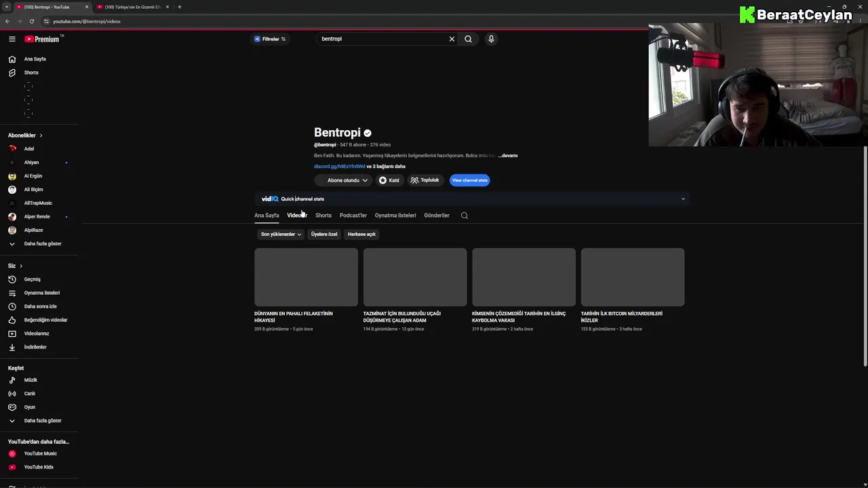Select Herkese açık filter chip

361,235
